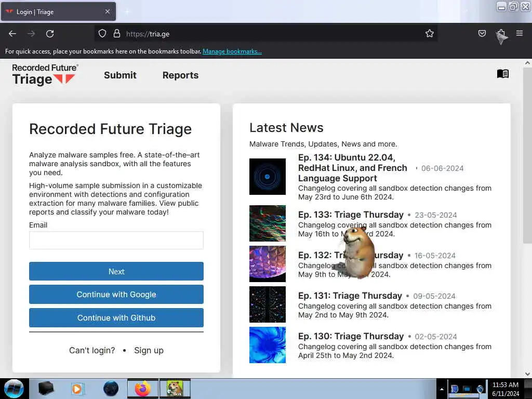Viewport: 532px width, 399px height.
Task: Open the Submit menu item
Action: pos(120,75)
